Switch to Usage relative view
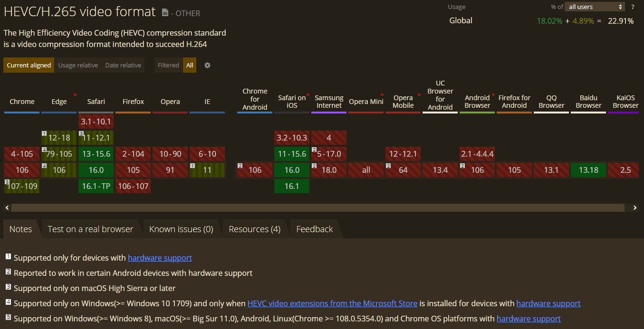 (x=78, y=65)
